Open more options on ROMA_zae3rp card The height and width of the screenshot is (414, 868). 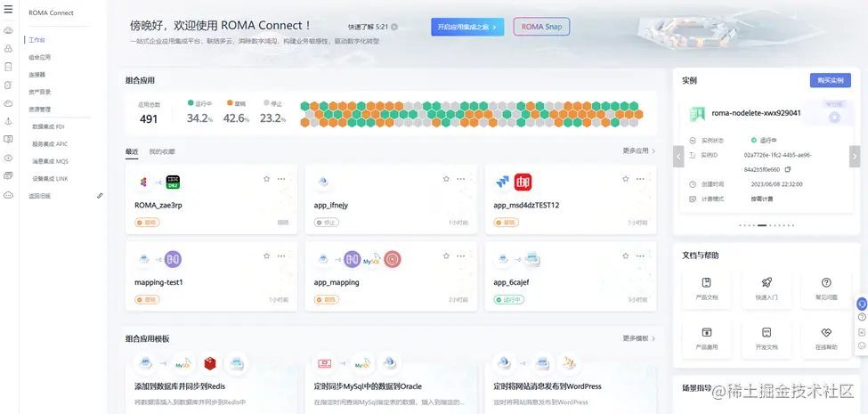pyautogui.click(x=281, y=179)
